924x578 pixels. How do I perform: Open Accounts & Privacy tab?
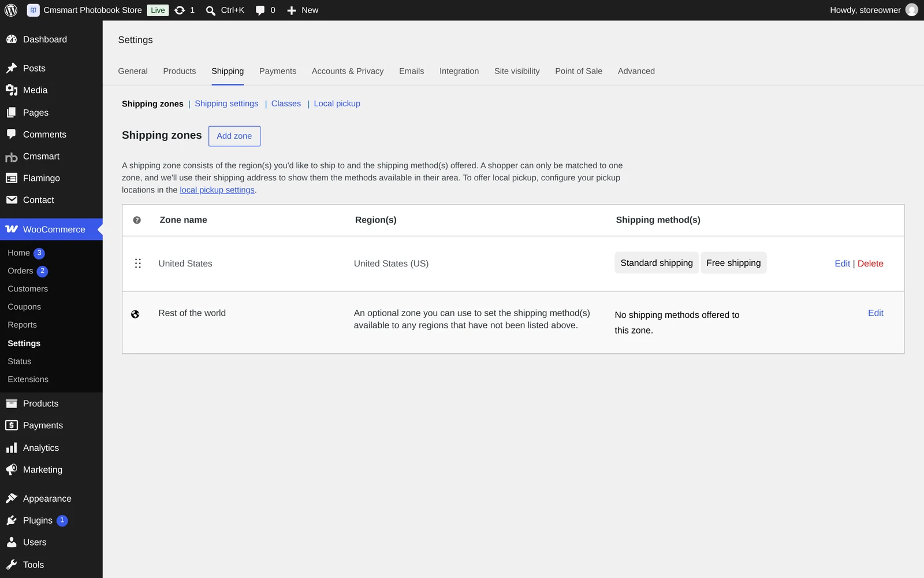[x=348, y=71]
